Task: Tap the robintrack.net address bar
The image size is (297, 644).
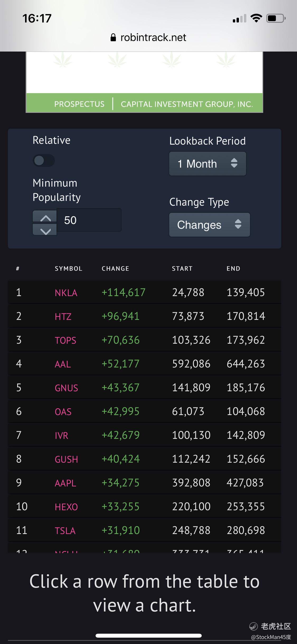Action: tap(148, 38)
